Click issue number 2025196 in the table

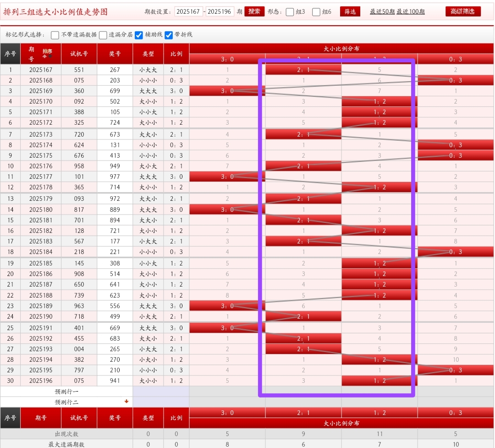[x=41, y=381]
